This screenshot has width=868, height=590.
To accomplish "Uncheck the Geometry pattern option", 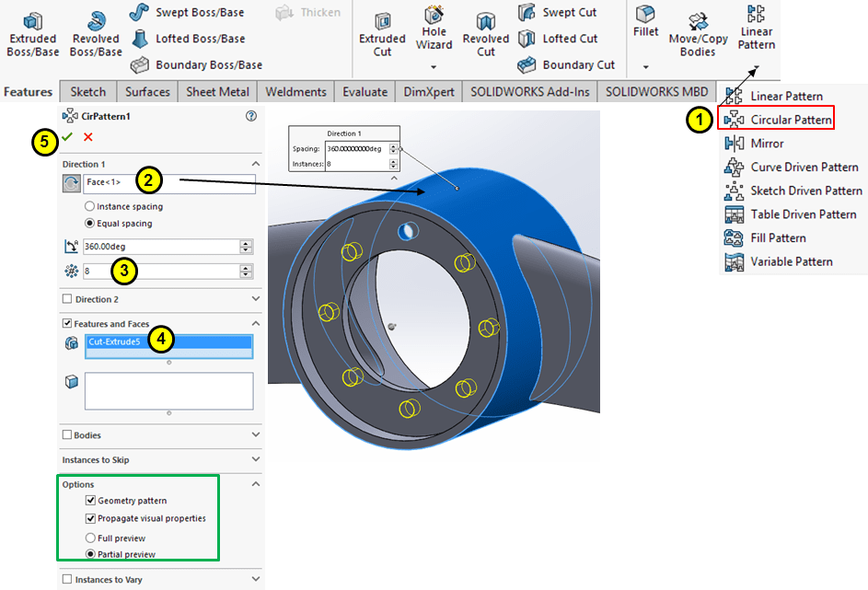I will pyautogui.click(x=90, y=501).
